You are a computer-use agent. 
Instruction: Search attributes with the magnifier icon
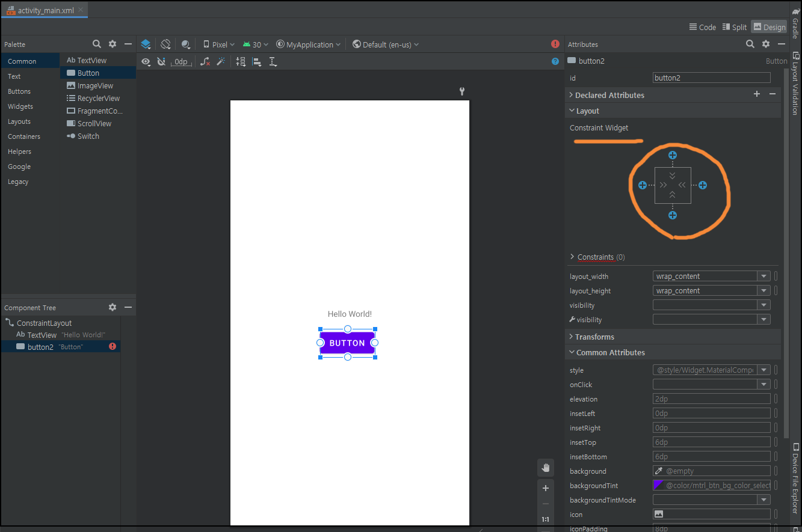(x=750, y=44)
